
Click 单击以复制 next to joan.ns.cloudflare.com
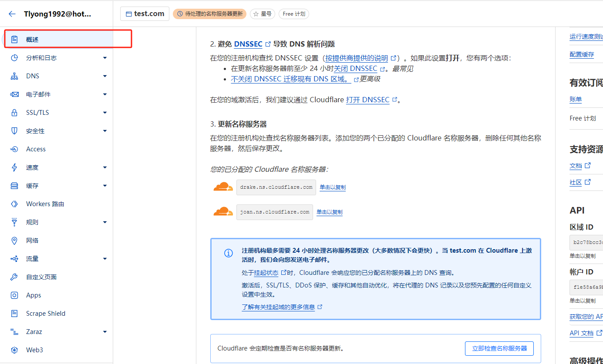click(x=330, y=212)
